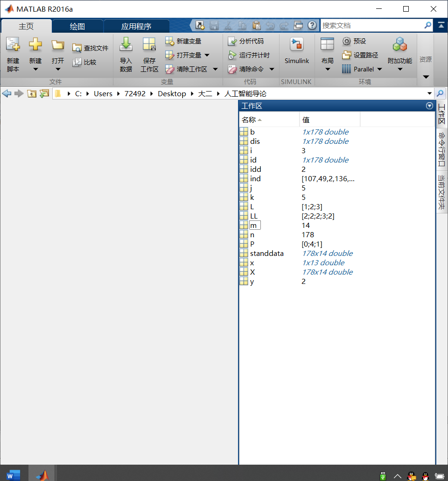Click the MATLAB icon in the taskbar
Screen dimensions: 448x481
[x=42, y=474]
